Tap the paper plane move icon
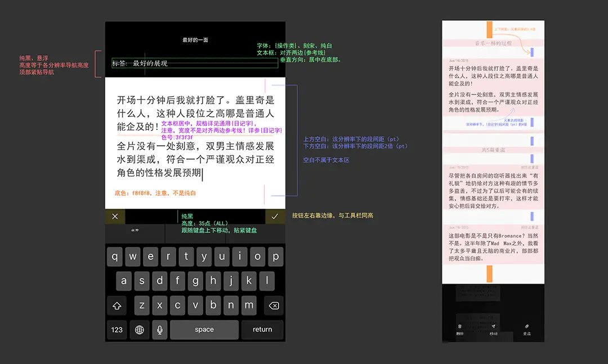 tap(493, 326)
